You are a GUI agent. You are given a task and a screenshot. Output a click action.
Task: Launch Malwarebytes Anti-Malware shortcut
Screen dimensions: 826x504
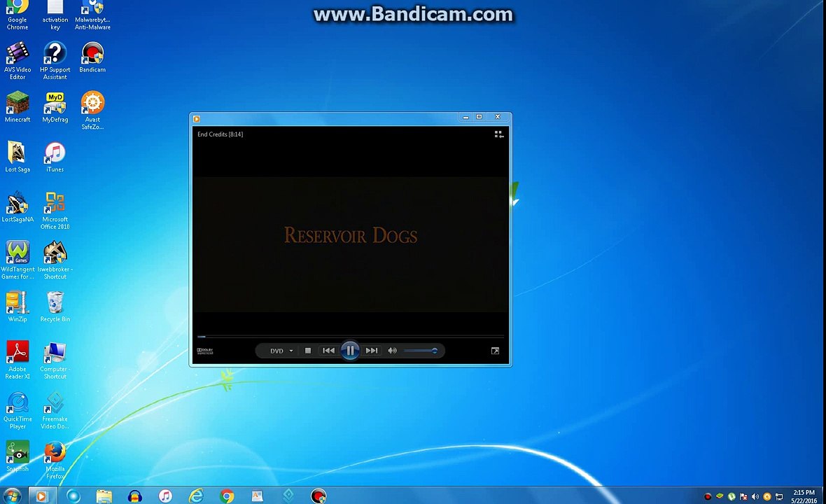pos(92,15)
